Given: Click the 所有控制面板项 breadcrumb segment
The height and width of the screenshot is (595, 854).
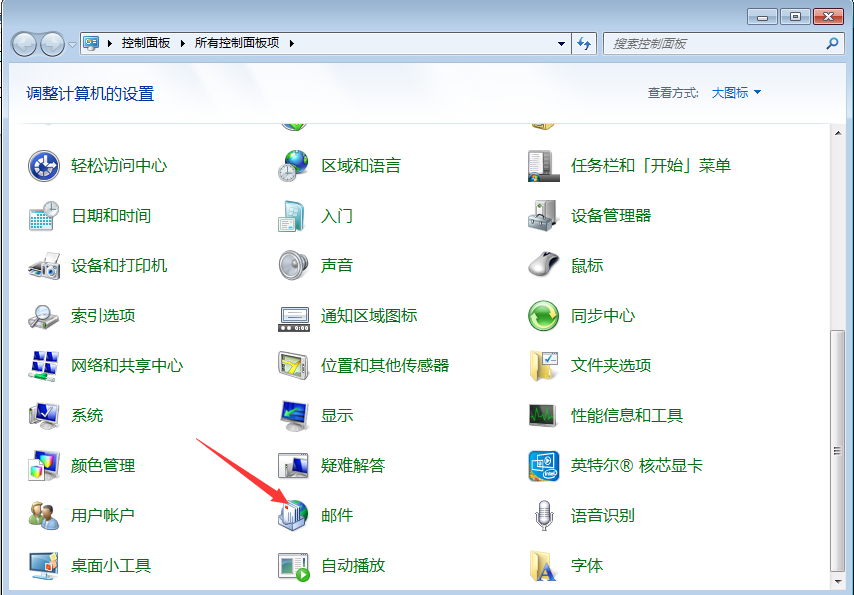Looking at the screenshot, I should (x=237, y=43).
